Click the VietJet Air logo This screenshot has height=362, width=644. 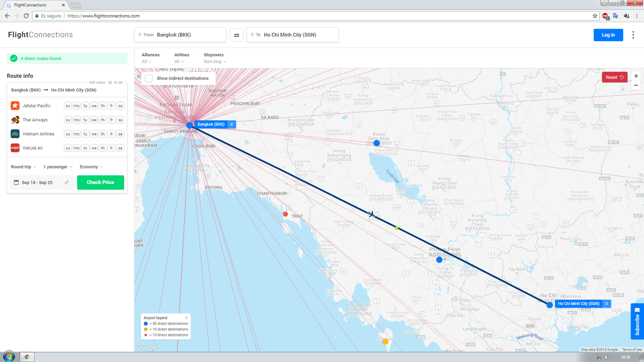(x=15, y=148)
